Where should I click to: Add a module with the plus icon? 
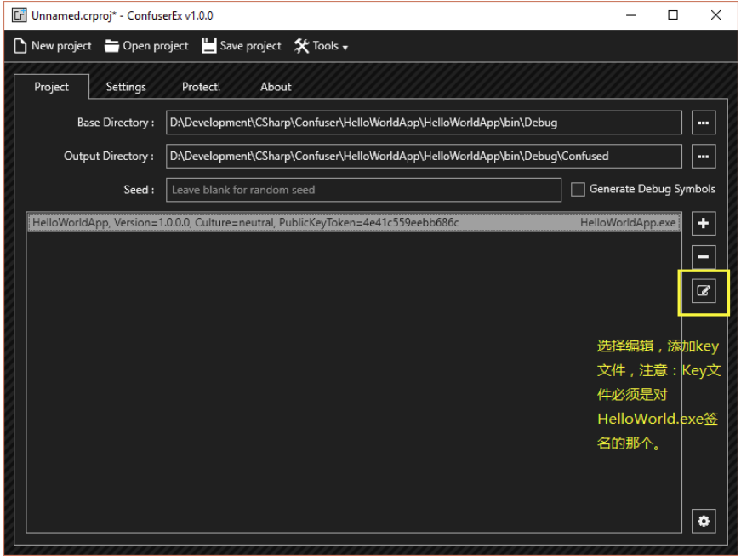[704, 224]
